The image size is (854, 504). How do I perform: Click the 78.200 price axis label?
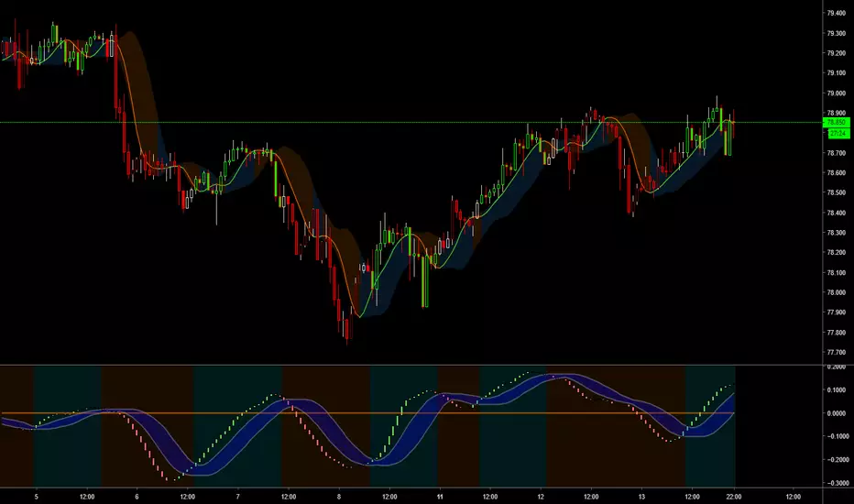pyautogui.click(x=836, y=253)
